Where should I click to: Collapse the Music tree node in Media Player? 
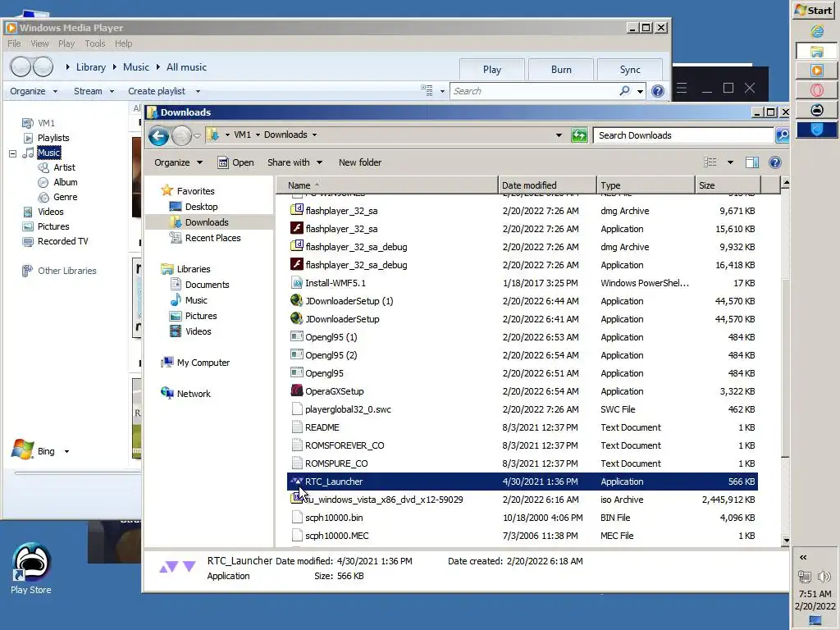point(12,153)
